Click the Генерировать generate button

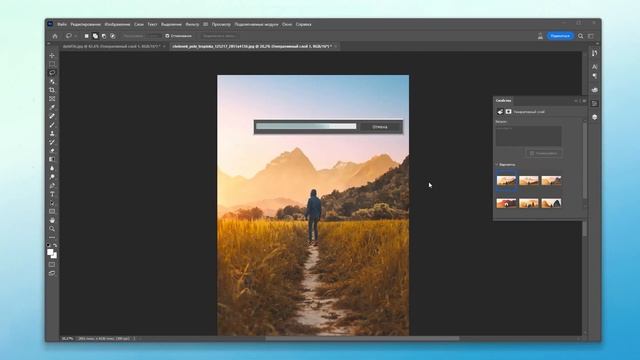(x=544, y=153)
